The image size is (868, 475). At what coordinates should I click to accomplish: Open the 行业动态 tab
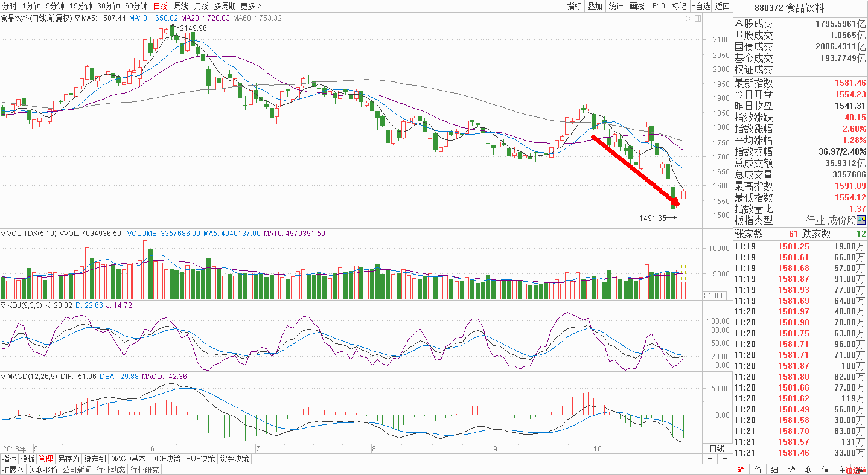pos(110,470)
